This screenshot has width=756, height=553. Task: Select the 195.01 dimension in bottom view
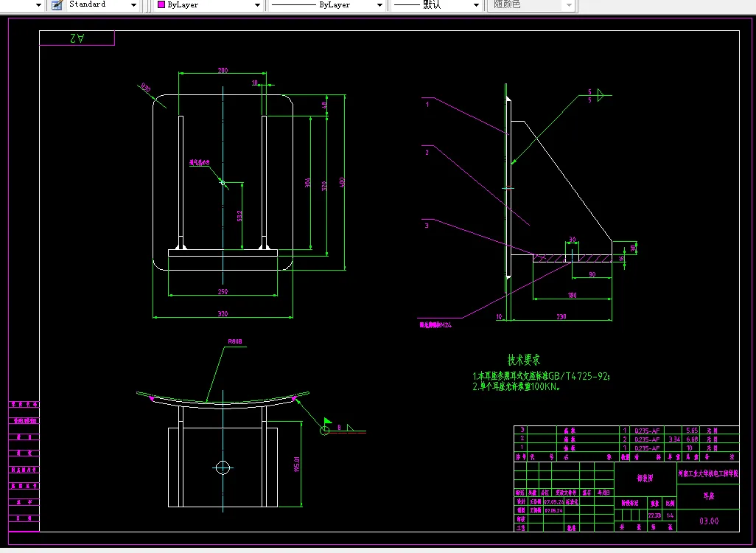click(296, 465)
